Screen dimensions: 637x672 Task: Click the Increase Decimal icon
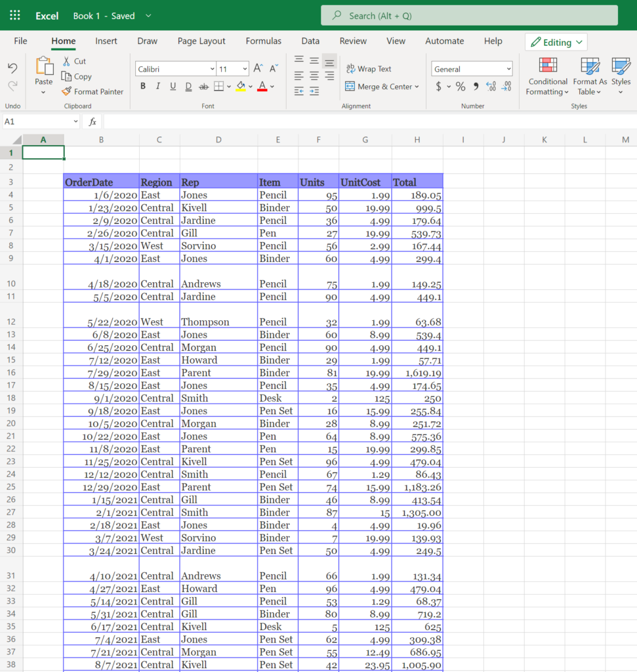pyautogui.click(x=491, y=87)
